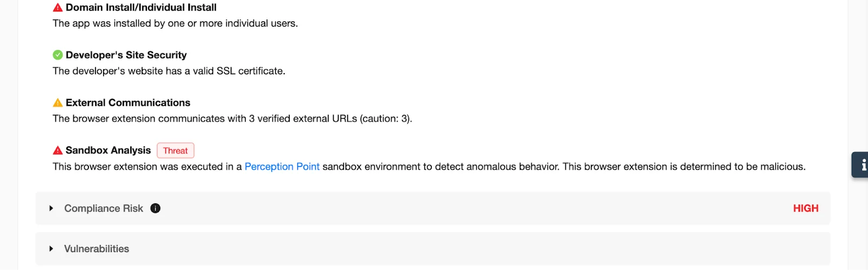Viewport: 868px width, 270px height.
Task: Open the Perception Point link
Action: pos(282,166)
